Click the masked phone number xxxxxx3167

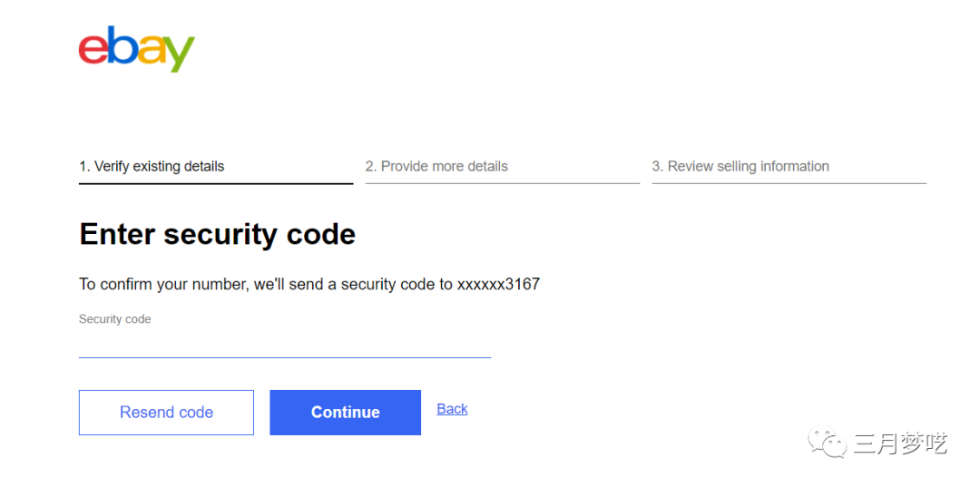[x=498, y=284]
